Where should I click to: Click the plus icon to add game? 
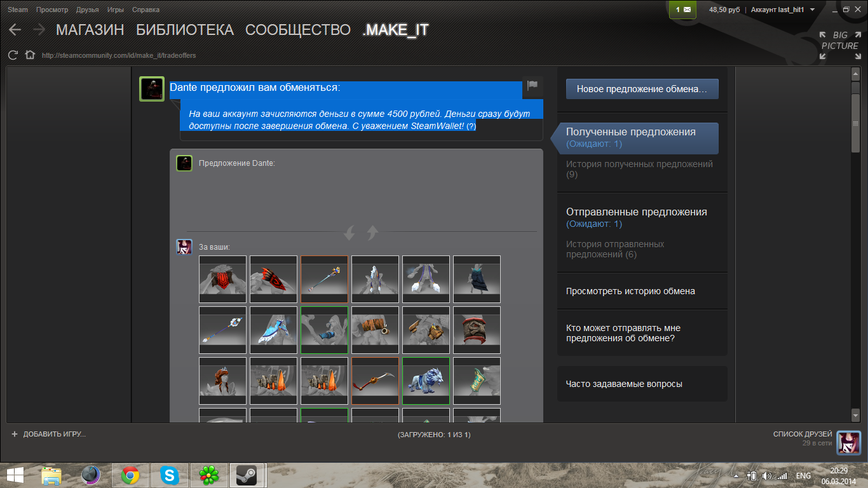pos(15,434)
